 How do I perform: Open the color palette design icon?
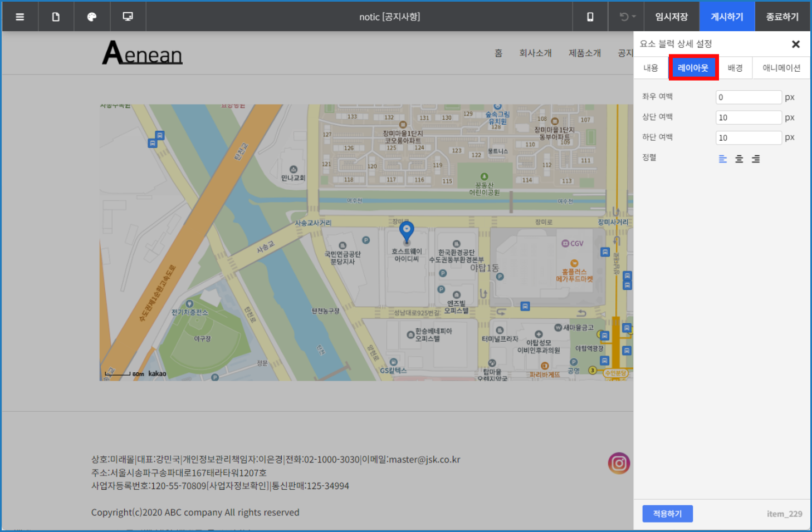pyautogui.click(x=92, y=17)
